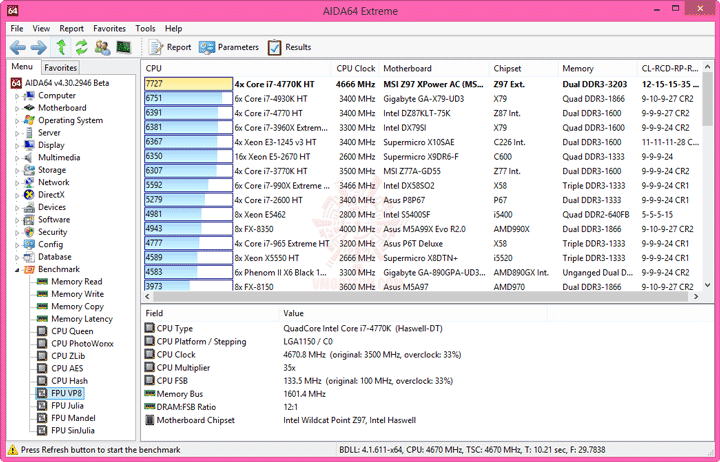Select the FPU Julia benchmark

67,406
